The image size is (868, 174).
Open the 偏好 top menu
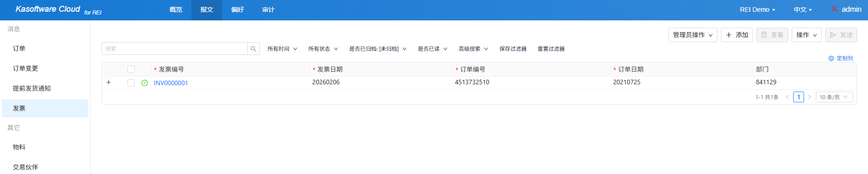[x=238, y=10]
